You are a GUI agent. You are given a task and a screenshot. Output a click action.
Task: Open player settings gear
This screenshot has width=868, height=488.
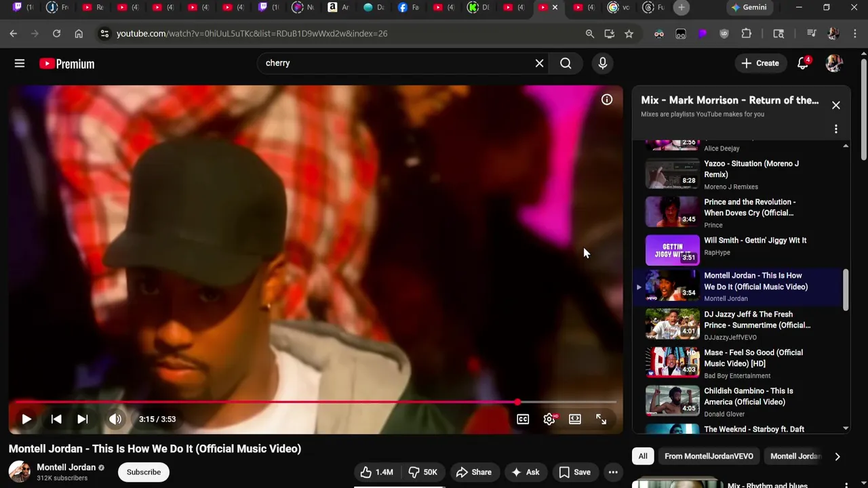(549, 419)
